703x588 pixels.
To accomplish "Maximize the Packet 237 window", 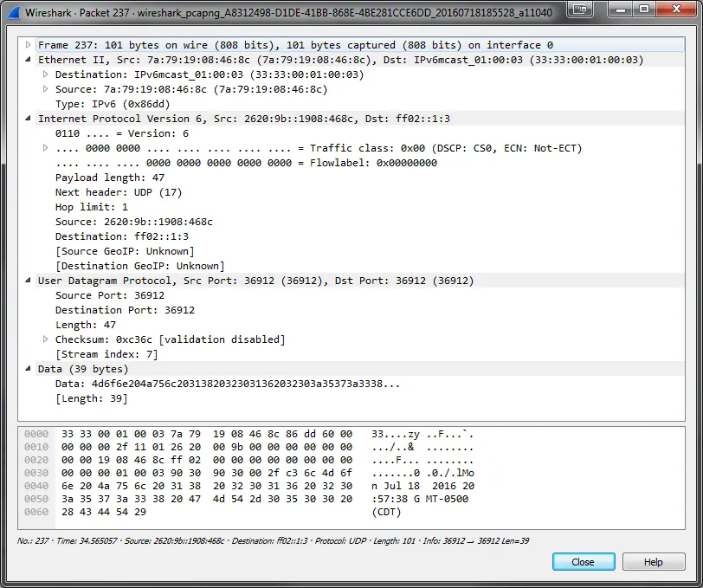I will pos(644,9).
